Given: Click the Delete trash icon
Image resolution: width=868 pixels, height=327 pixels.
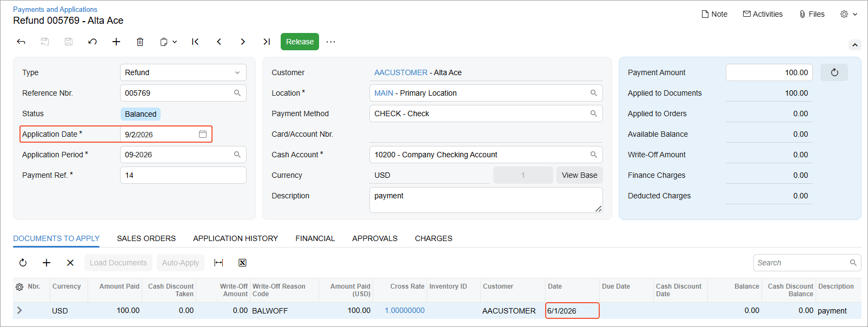Looking at the screenshot, I should [x=140, y=42].
